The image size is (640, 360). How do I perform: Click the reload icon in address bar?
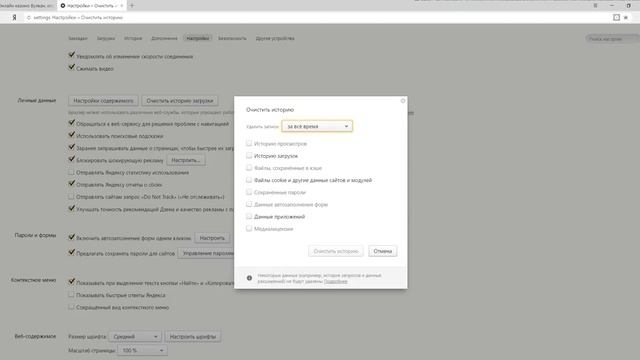(29, 18)
